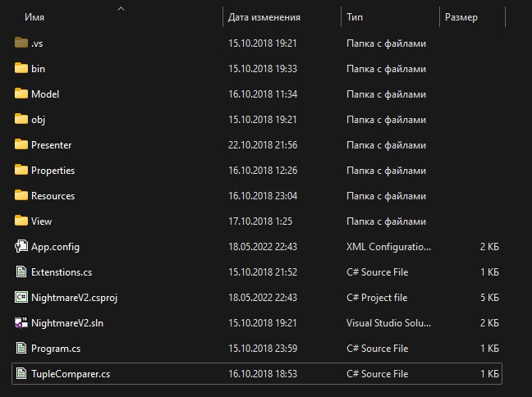Select the View folder entry
The width and height of the screenshot is (532, 397).
[41, 221]
